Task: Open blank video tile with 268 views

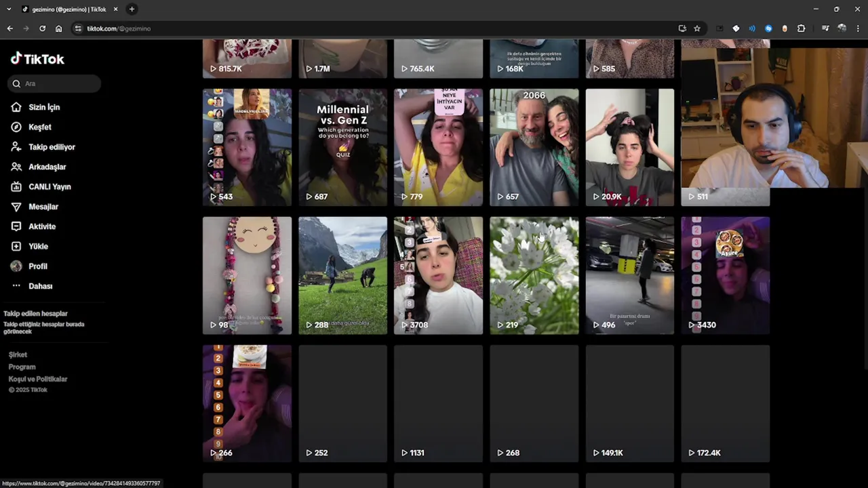Action: 534,403
